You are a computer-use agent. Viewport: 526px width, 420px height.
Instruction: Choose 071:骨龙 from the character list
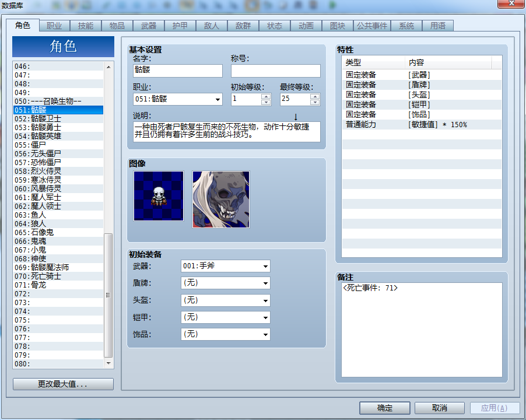pyautogui.click(x=58, y=285)
